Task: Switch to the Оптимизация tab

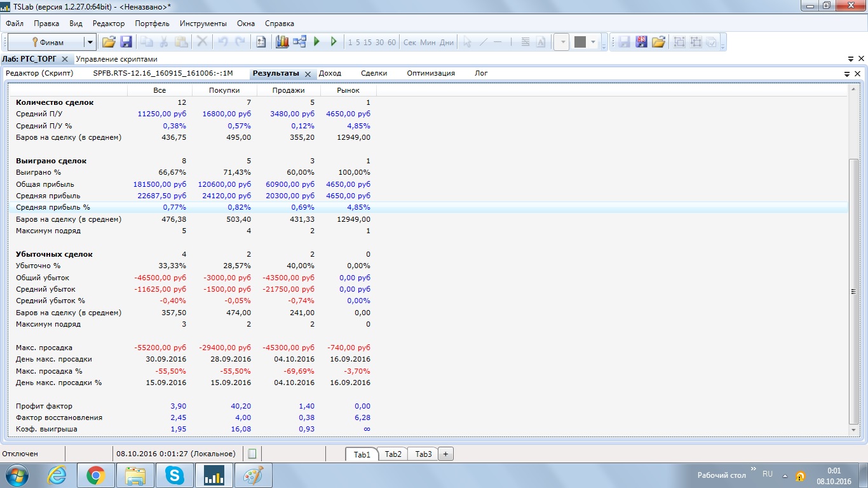Action: pyautogui.click(x=431, y=73)
